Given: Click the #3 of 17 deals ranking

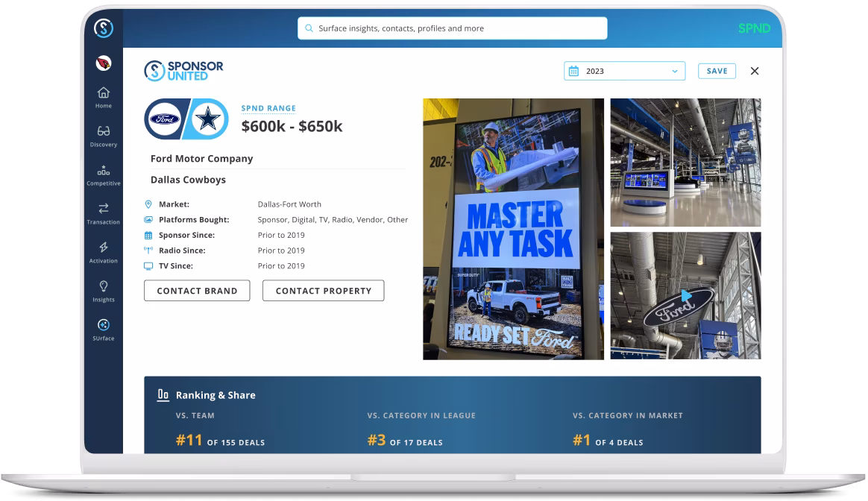Looking at the screenshot, I should pyautogui.click(x=405, y=441).
